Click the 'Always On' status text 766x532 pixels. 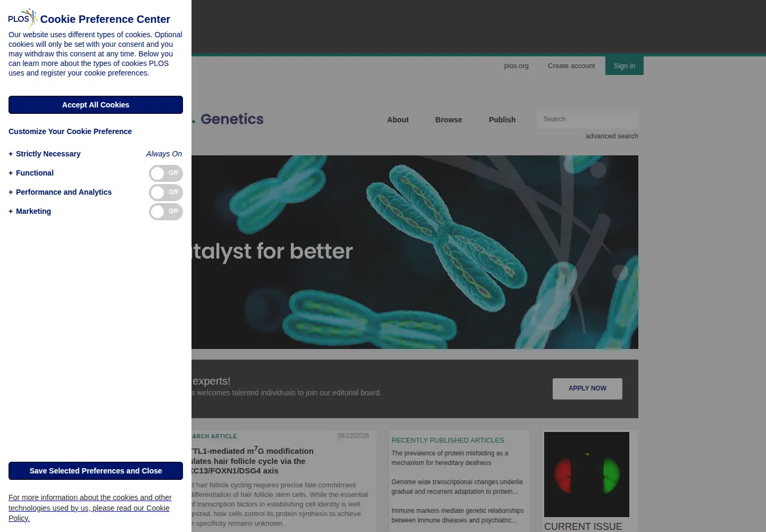(164, 154)
